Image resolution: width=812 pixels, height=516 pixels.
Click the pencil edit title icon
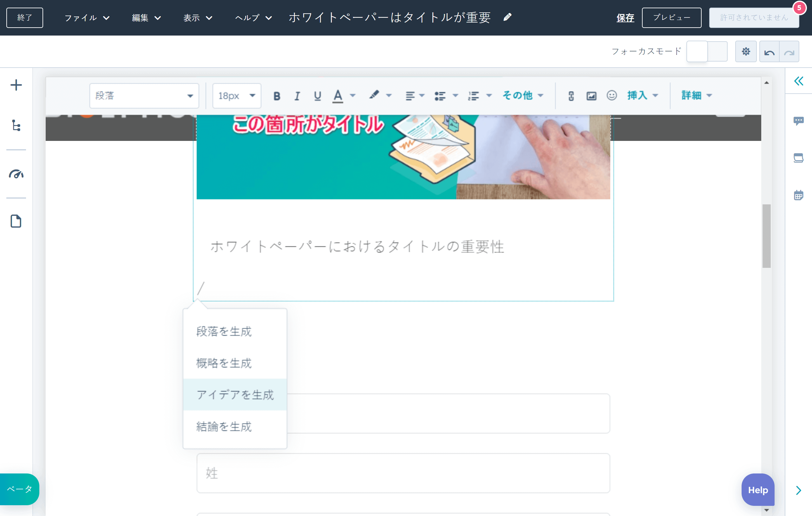[507, 17]
